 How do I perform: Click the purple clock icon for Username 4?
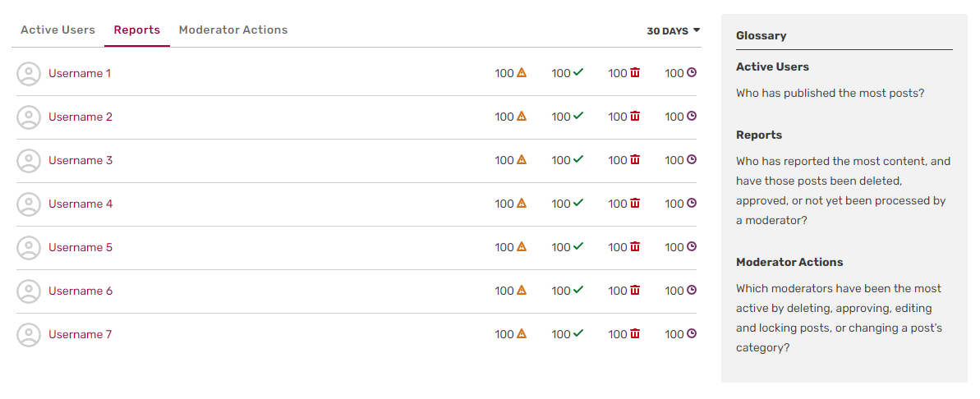point(692,204)
